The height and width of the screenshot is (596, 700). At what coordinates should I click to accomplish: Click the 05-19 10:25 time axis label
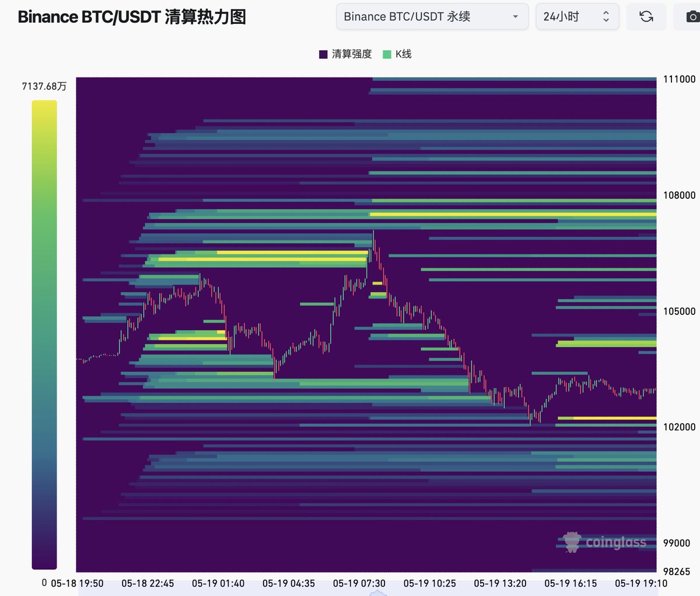pyautogui.click(x=430, y=583)
